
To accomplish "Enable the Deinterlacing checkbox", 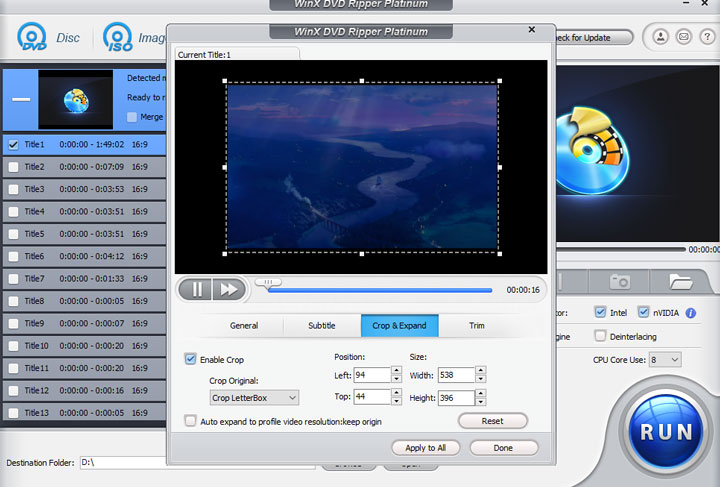I will tap(600, 336).
